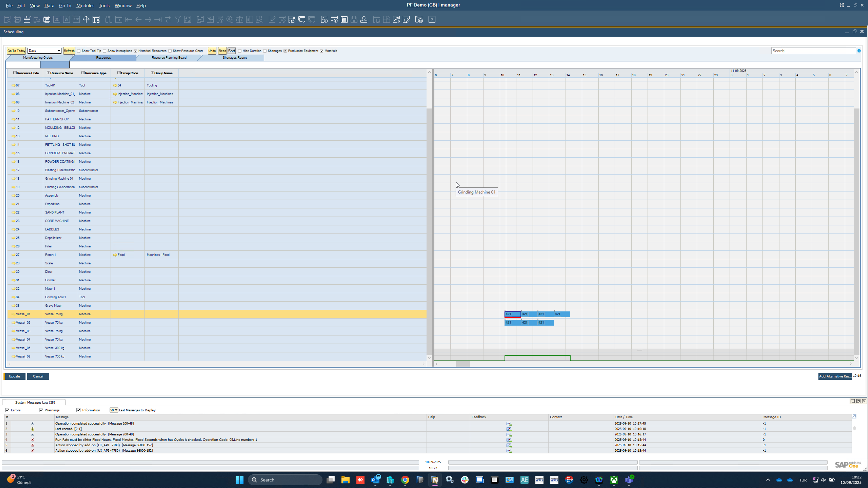The width and height of the screenshot is (868, 488).
Task: Switch to the Resource Planning Board tab
Action: (x=169, y=58)
